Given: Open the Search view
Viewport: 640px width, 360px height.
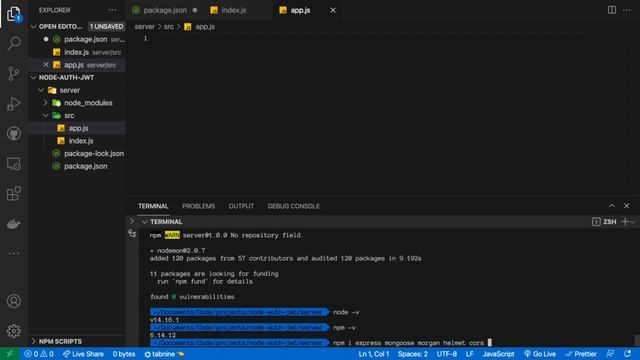Looking at the screenshot, I should tap(14, 43).
